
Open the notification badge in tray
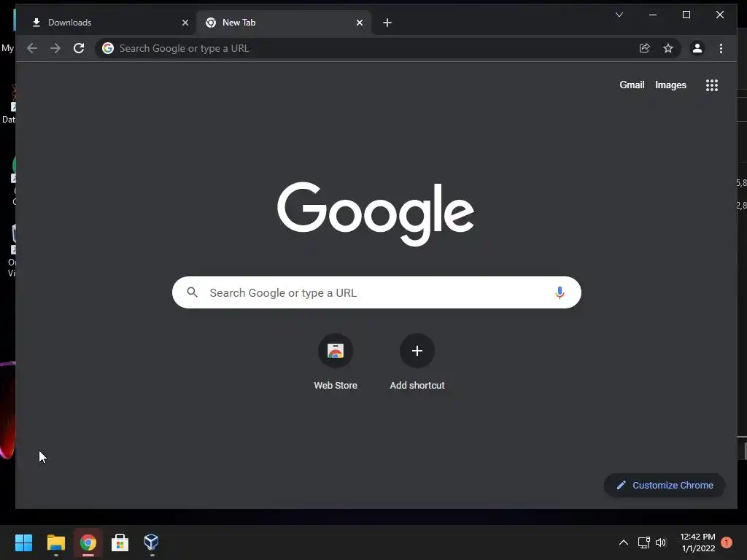click(726, 542)
